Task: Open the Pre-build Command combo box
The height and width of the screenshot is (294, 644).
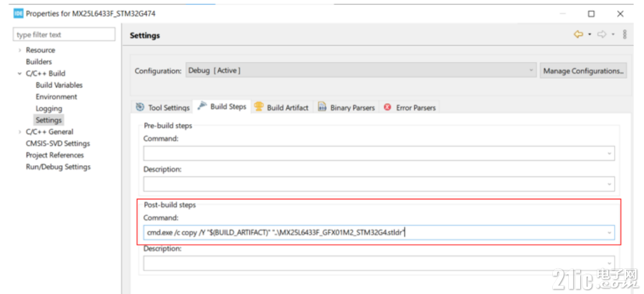Action: (x=379, y=153)
